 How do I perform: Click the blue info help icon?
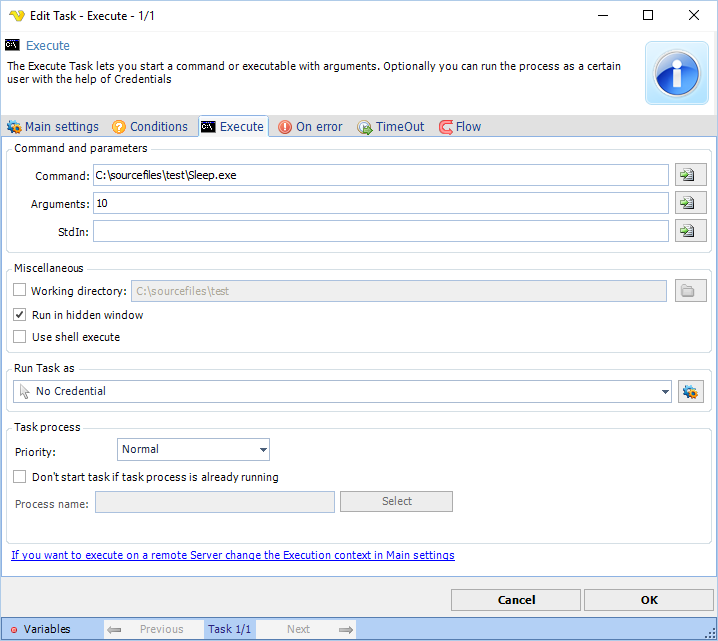pos(677,73)
